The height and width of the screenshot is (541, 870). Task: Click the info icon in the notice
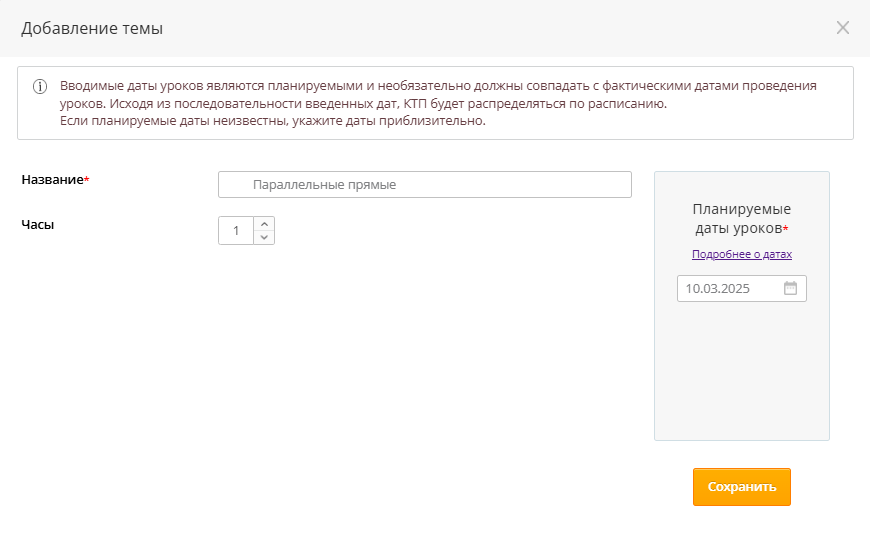click(40, 86)
